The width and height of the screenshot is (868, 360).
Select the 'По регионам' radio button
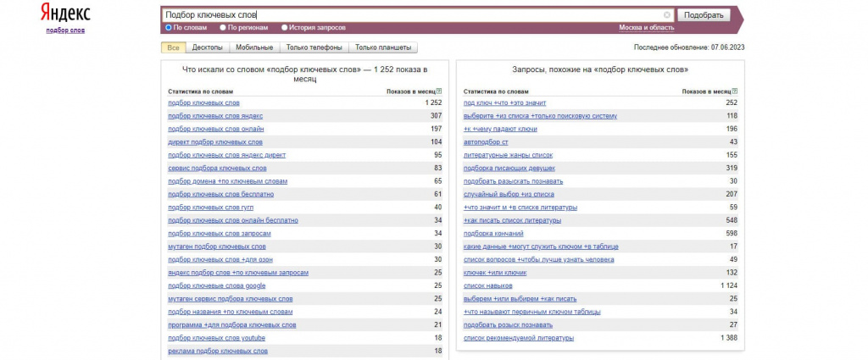click(223, 27)
